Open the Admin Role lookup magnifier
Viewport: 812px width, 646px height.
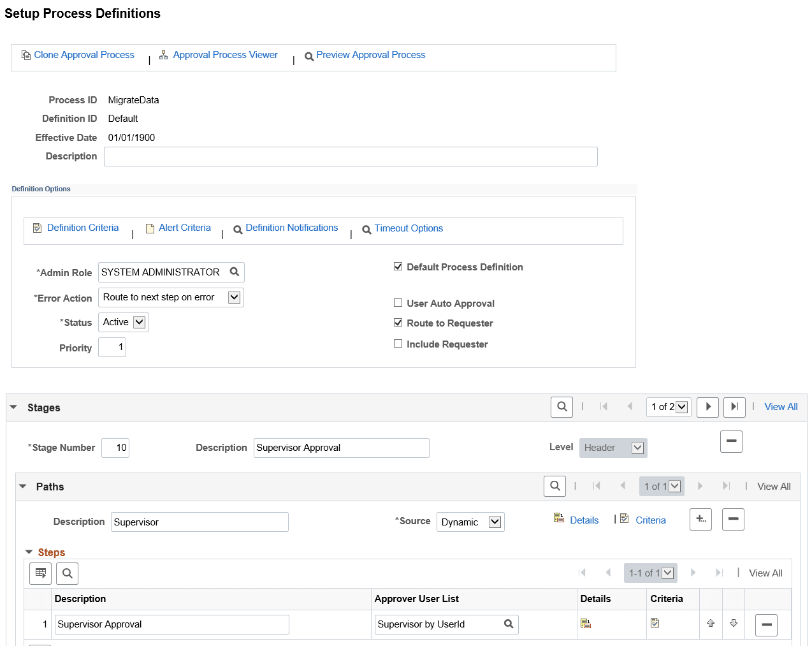(x=234, y=272)
